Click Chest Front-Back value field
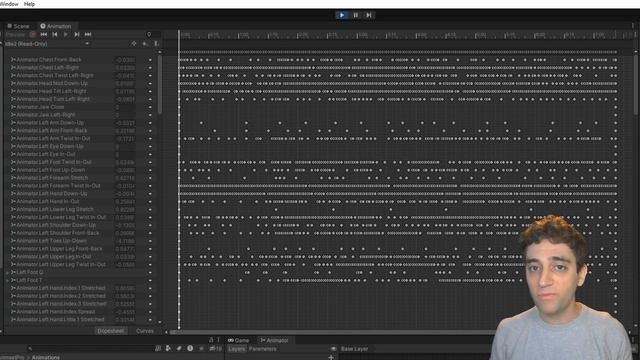Image resolution: width=640 pixels, height=360 pixels. [125, 60]
